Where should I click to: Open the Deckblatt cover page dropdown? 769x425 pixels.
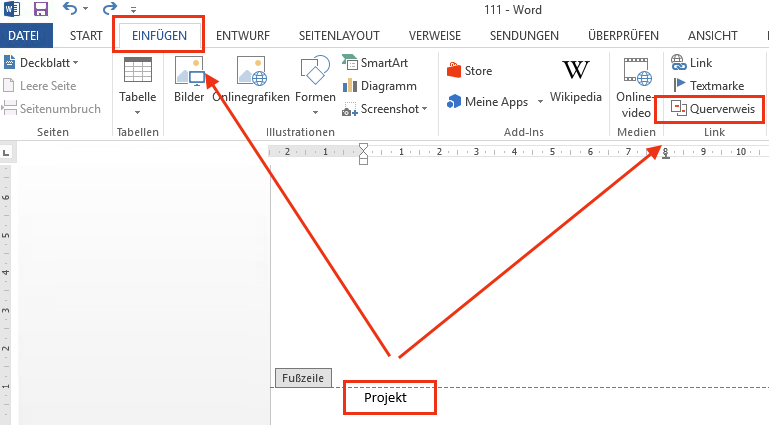(53, 63)
